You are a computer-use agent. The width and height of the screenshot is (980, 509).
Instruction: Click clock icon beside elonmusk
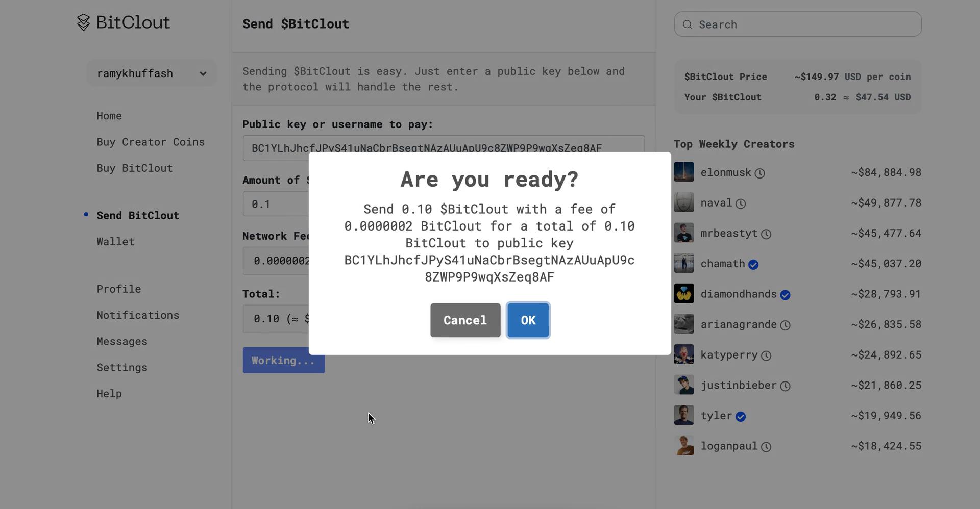point(759,173)
